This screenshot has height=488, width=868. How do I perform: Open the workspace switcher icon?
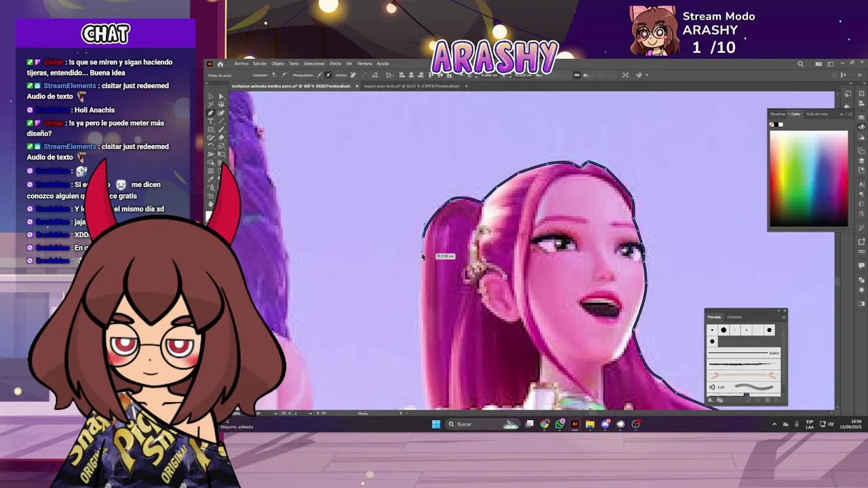pos(831,64)
